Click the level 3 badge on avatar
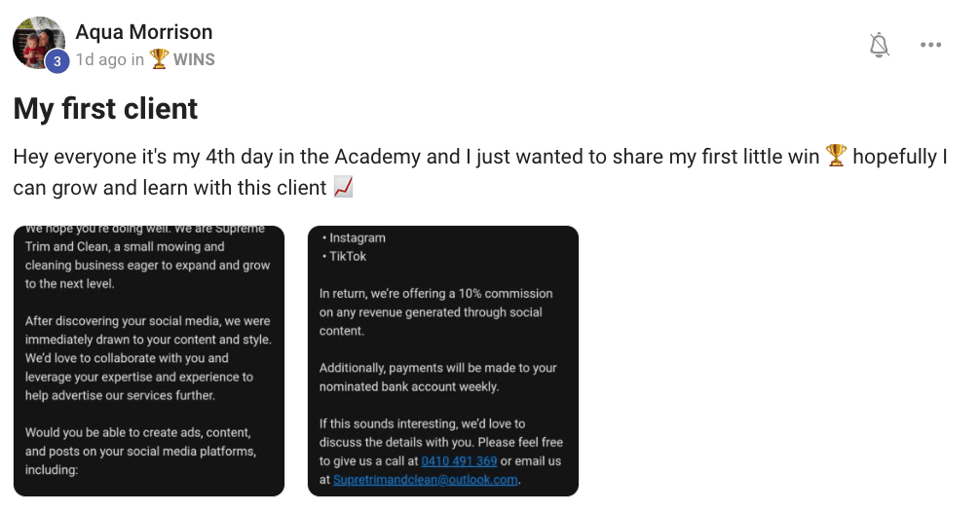Screen dimensions: 980x510 coord(57,61)
